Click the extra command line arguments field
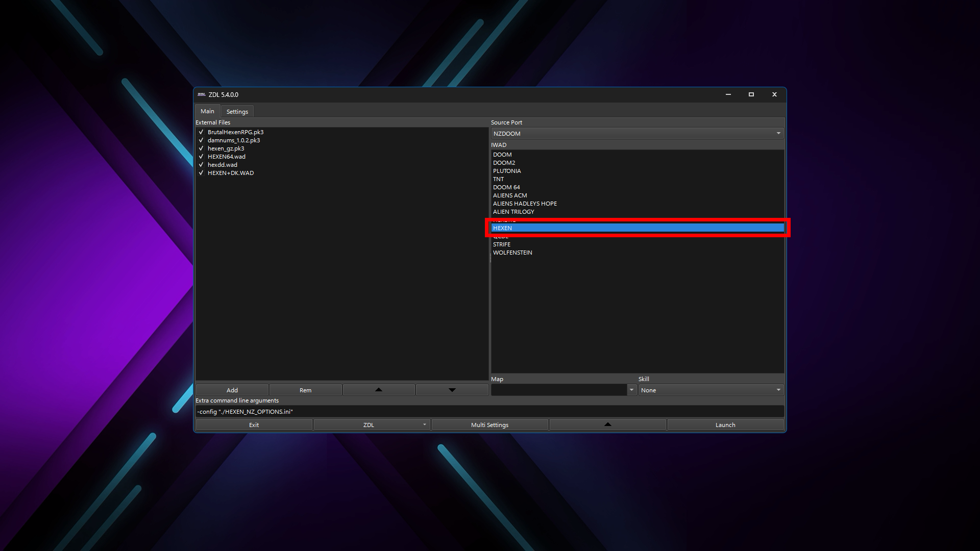 click(x=489, y=412)
